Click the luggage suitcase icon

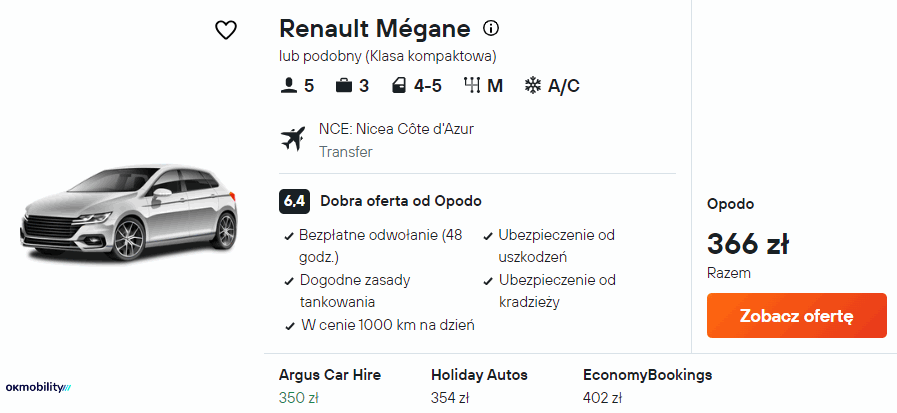pos(344,86)
